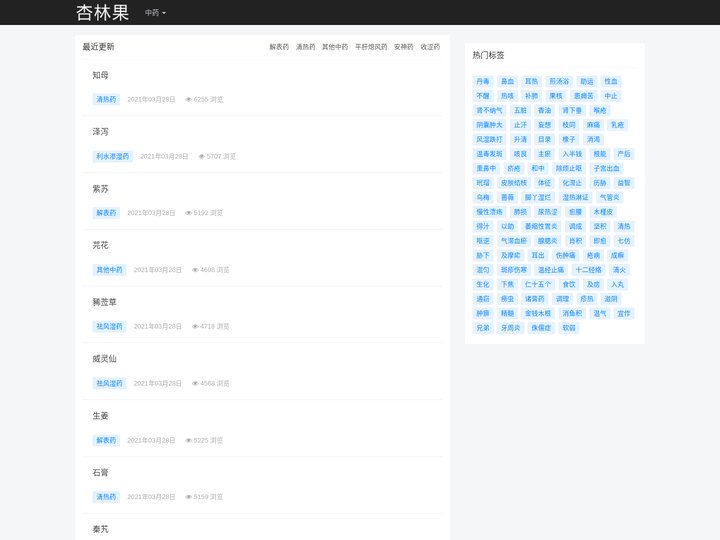The image size is (720, 540).
Task: Open the 秦艽 article
Action: coord(101,529)
